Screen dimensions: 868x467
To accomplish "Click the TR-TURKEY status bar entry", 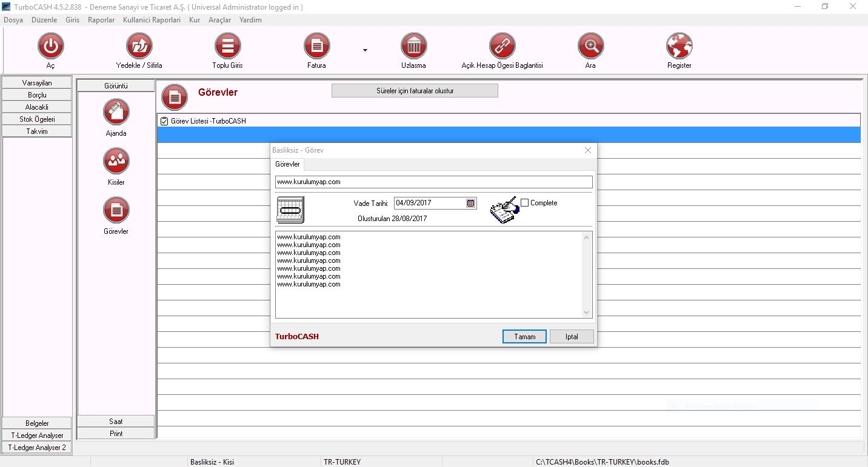I will pos(342,462).
